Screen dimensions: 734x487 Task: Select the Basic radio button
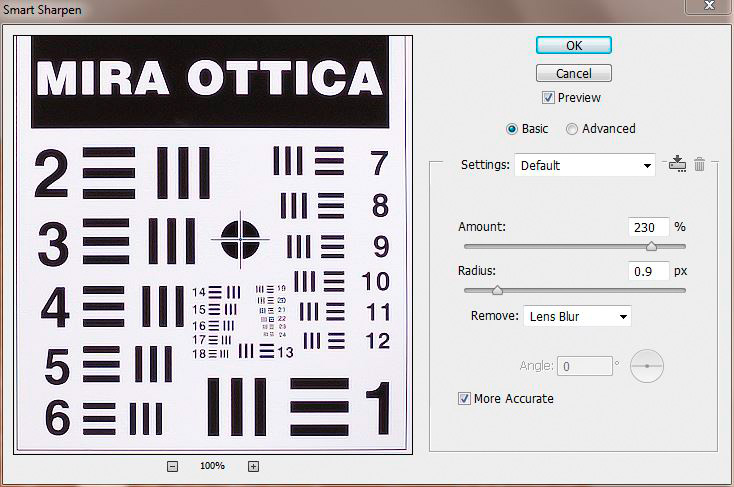(512, 129)
